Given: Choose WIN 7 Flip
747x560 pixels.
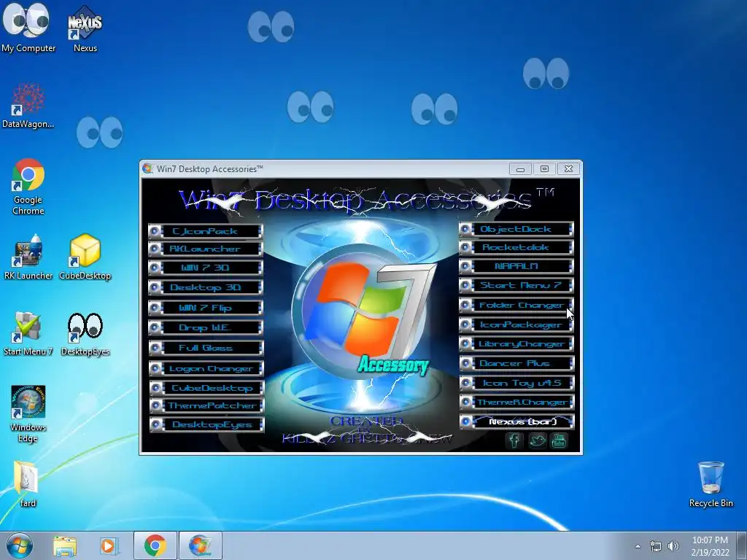Looking at the screenshot, I should 205,308.
